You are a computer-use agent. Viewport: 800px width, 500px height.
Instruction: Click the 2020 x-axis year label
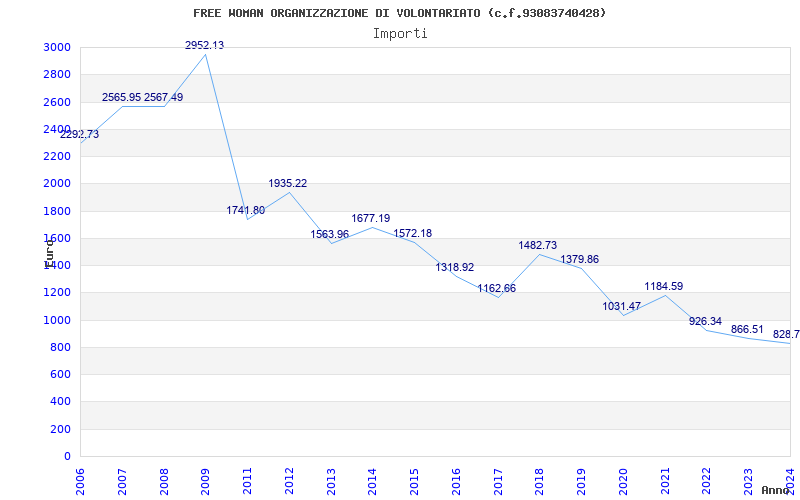pyautogui.click(x=623, y=482)
